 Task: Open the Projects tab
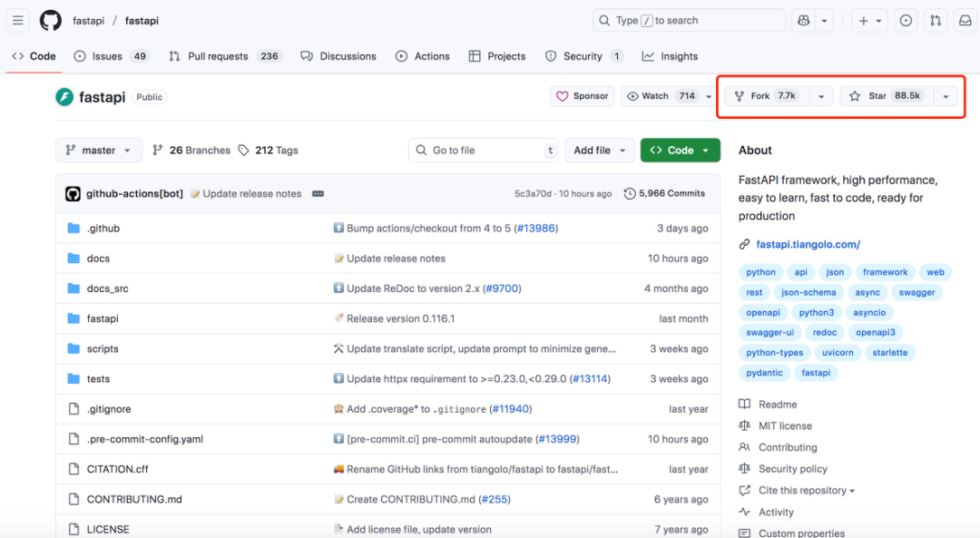[497, 56]
